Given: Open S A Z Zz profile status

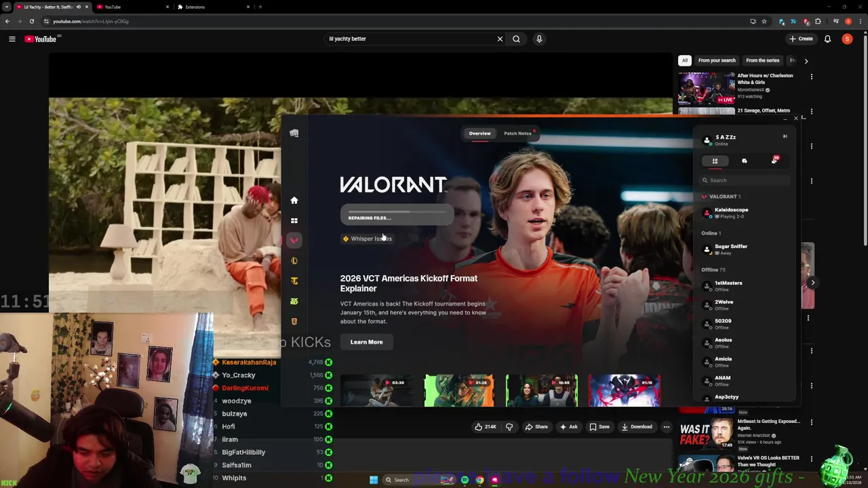Looking at the screenshot, I should 720,140.
